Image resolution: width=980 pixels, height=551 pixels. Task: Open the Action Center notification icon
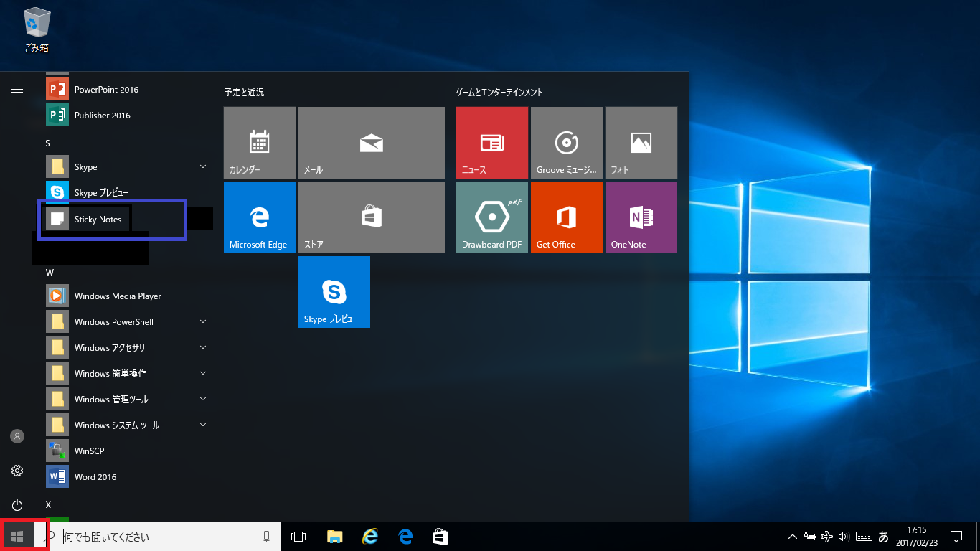(x=956, y=537)
